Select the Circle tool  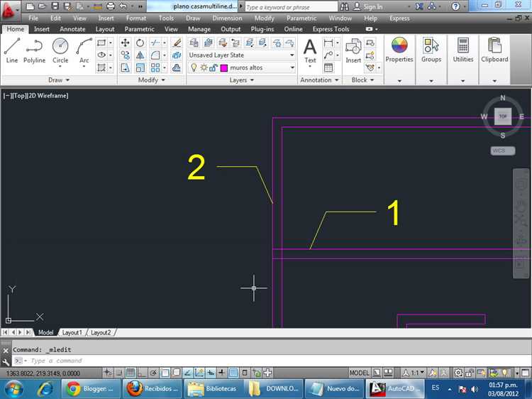point(60,51)
